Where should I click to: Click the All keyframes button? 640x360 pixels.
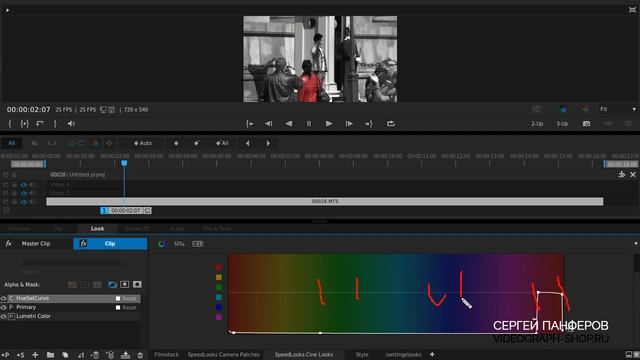[x=222, y=143]
